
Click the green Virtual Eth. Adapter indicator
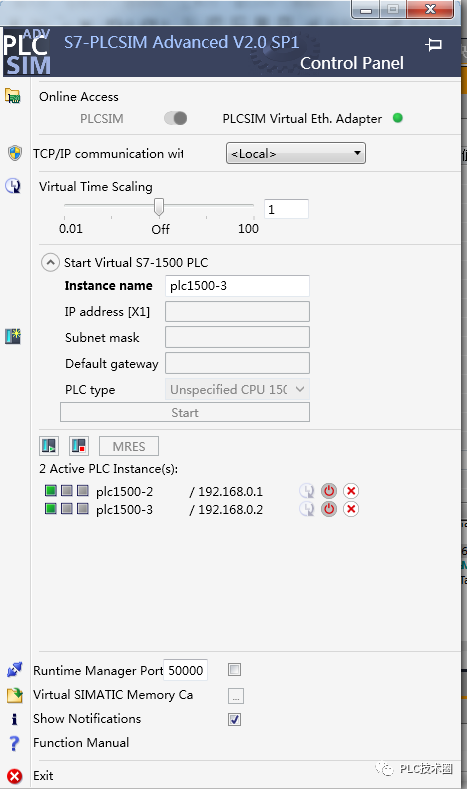(398, 118)
